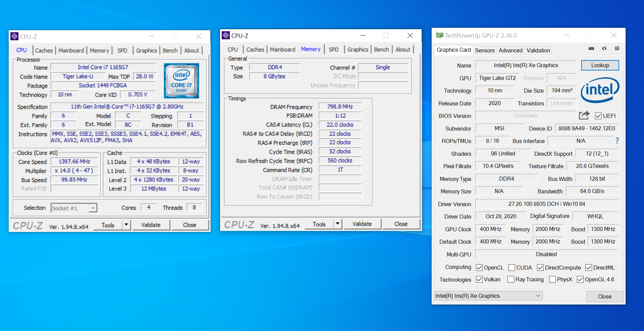The height and width of the screenshot is (331, 644).
Task: Open Bench tab in left CPU-Z window
Action: [170, 51]
